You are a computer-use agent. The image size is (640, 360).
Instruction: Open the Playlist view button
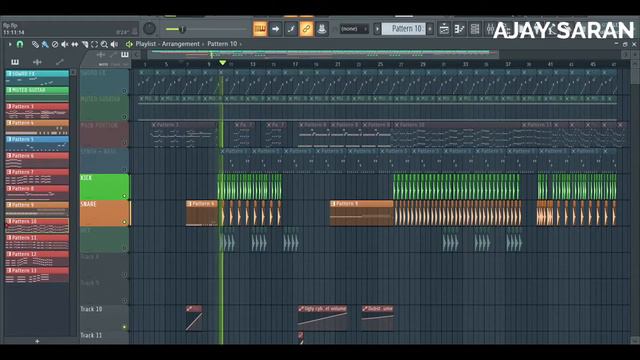coord(444,29)
